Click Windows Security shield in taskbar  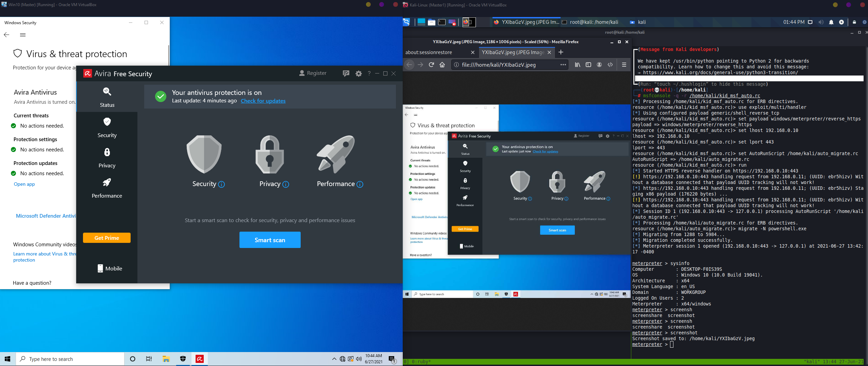(183, 359)
